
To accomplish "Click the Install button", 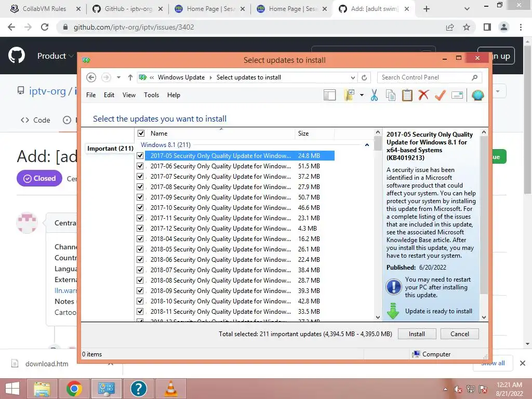I will tap(417, 334).
